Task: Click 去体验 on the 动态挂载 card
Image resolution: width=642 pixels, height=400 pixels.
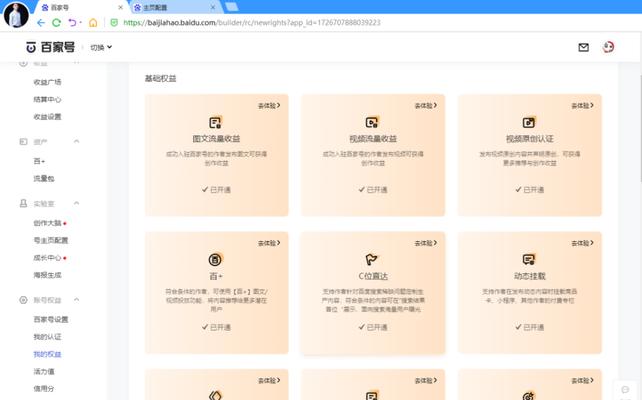Action: (x=583, y=243)
